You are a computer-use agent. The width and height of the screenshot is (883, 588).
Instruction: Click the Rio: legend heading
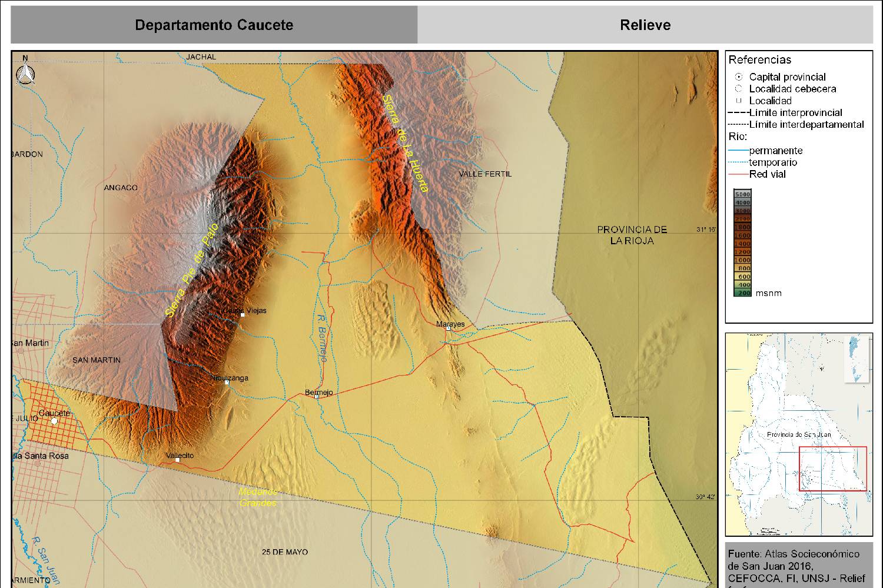tap(738, 137)
